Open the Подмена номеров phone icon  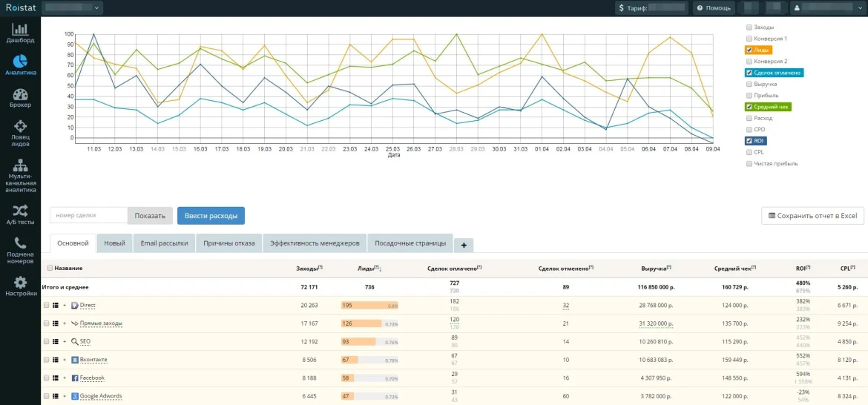(x=20, y=243)
